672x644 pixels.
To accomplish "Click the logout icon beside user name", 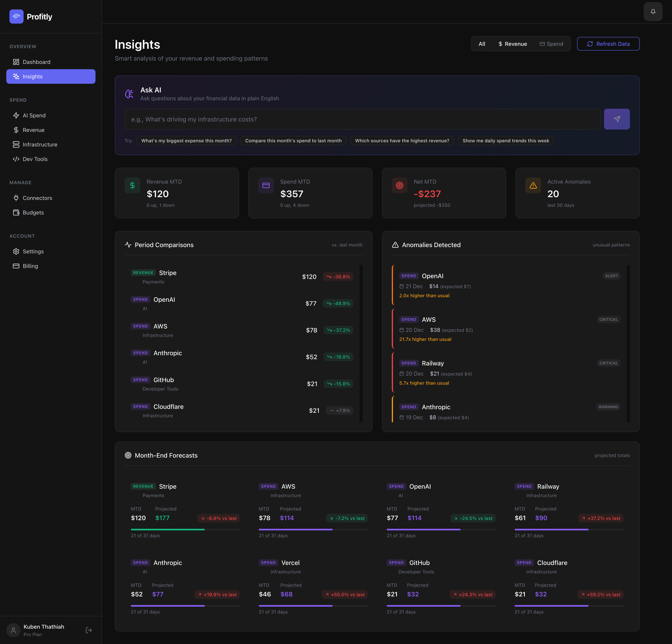I will tap(88, 630).
